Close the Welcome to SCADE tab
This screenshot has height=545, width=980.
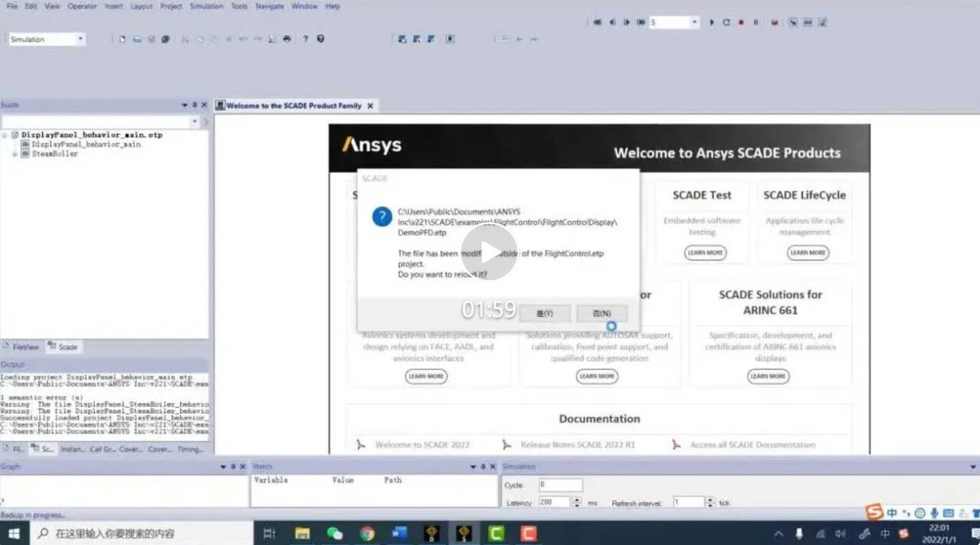pos(371,106)
